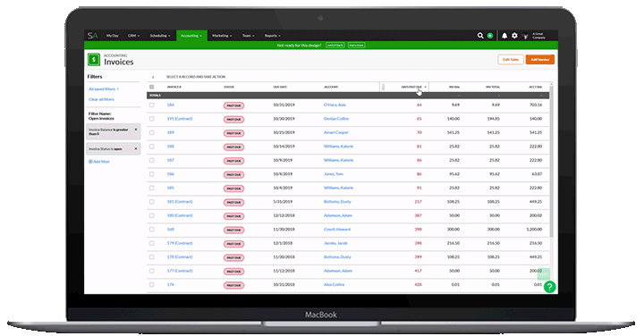Remove the Invoice Status is open filter
Screen dimensions: 644x336
coord(136,148)
